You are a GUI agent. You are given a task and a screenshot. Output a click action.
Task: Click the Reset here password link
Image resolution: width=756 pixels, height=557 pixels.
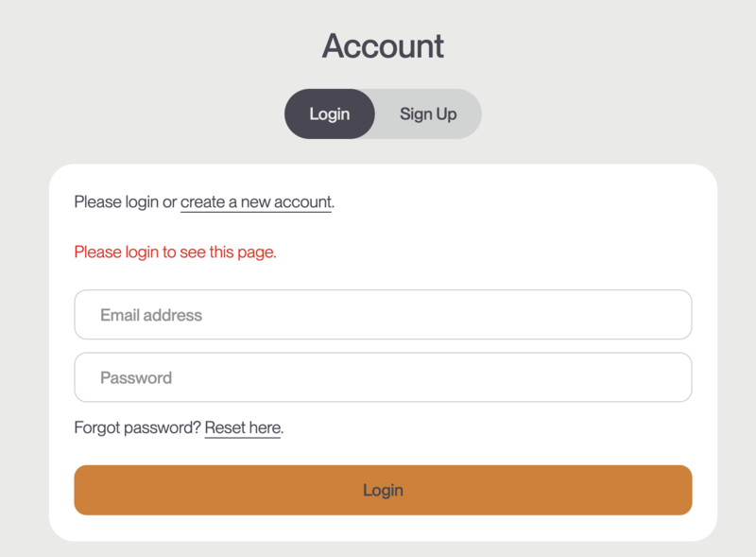243,427
